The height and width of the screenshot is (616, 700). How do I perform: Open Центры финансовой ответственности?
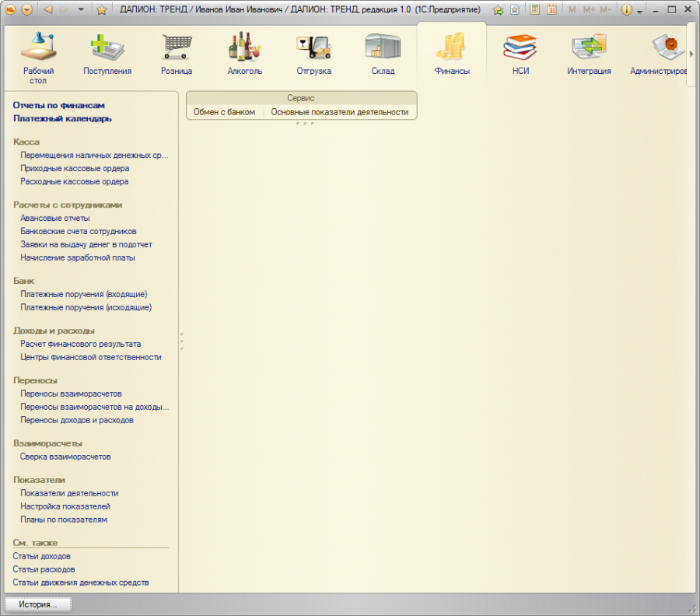pyautogui.click(x=91, y=357)
